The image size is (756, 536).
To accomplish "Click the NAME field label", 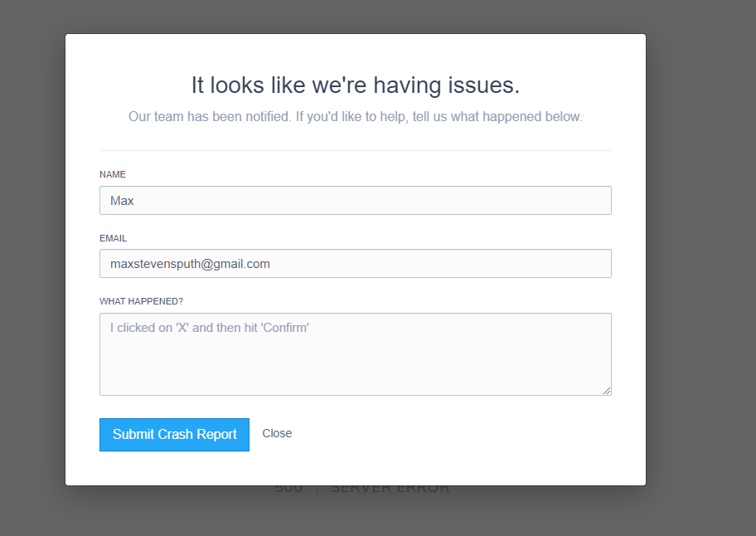I will (x=113, y=174).
